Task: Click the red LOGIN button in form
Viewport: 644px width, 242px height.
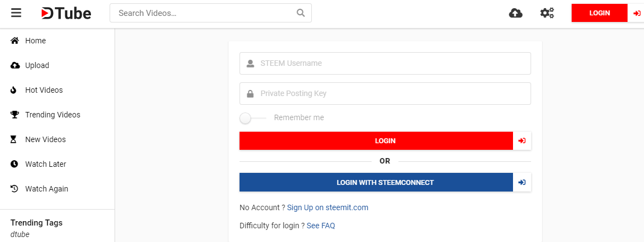Action: coord(376,141)
